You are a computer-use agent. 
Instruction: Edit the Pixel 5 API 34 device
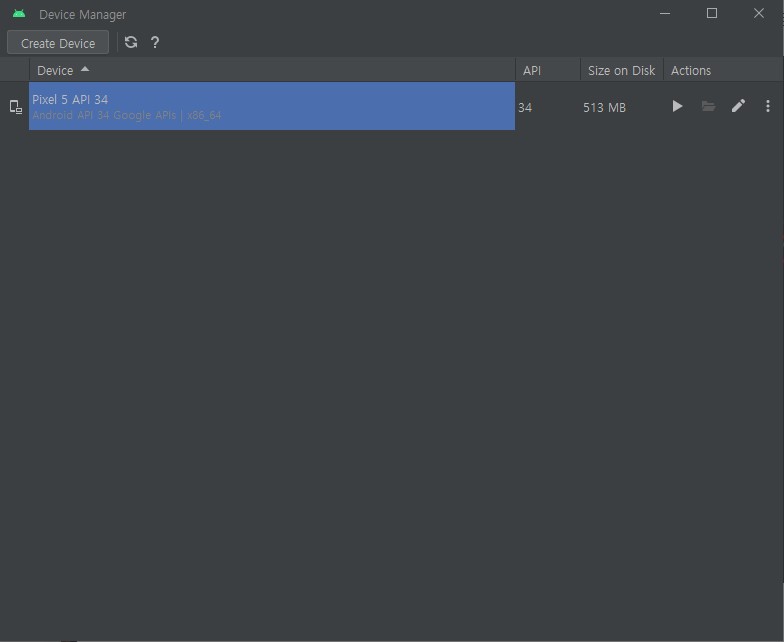coord(738,106)
